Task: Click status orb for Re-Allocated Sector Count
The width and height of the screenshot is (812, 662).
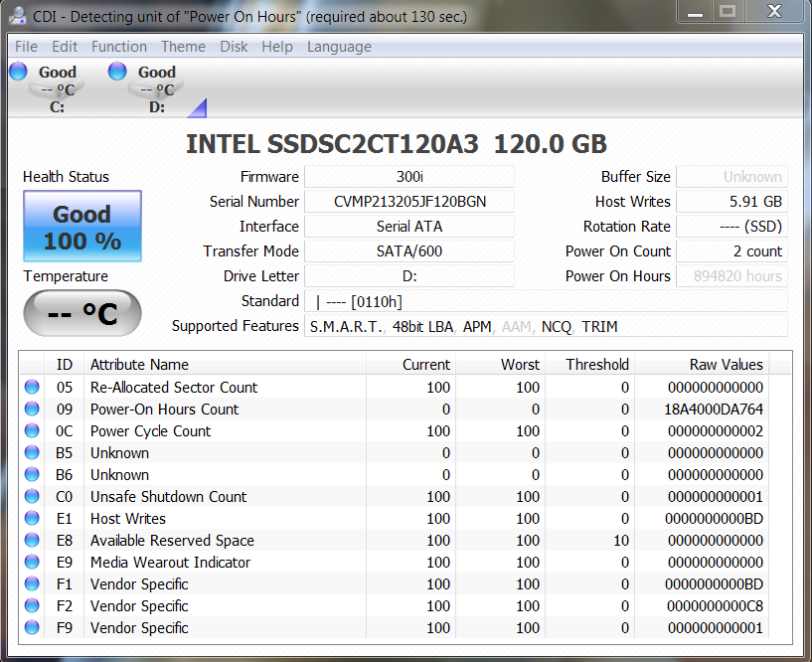Action: tap(32, 388)
